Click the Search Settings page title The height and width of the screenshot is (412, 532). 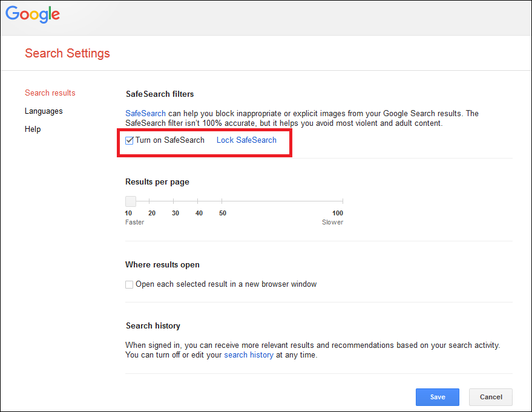(x=67, y=53)
